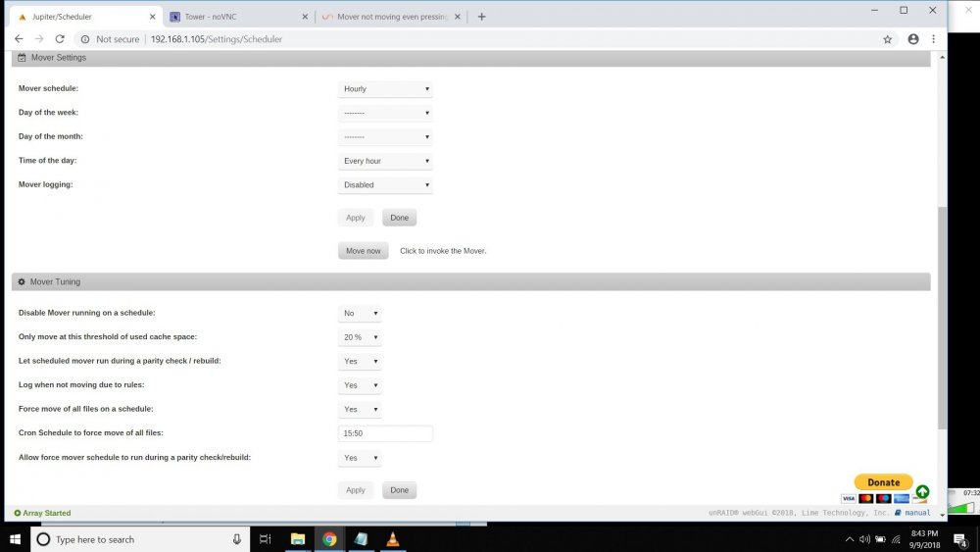Open the Windows Start menu
Viewport: 980px width, 552px height.
[15, 539]
